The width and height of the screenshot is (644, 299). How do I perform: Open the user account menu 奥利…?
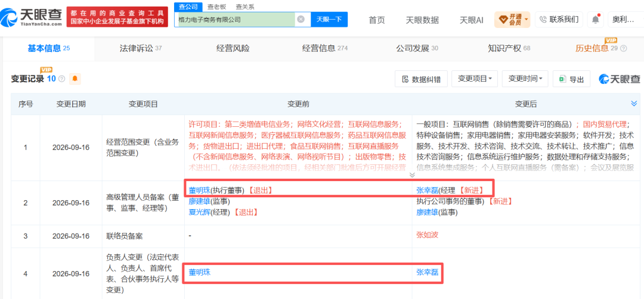tap(626, 19)
